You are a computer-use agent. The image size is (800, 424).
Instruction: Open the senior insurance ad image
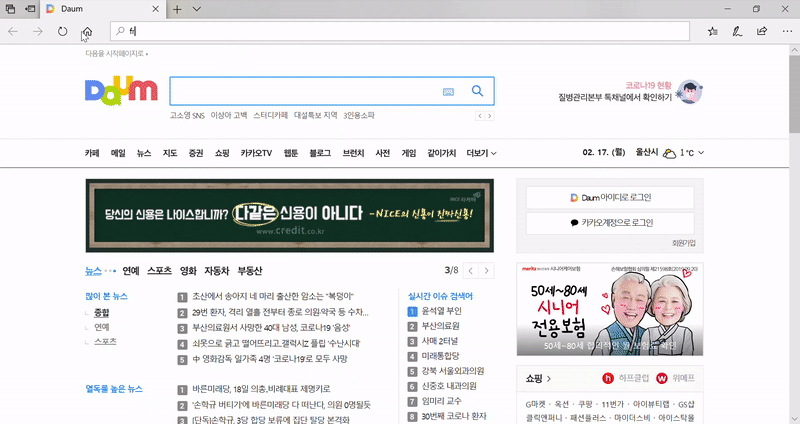click(610, 309)
